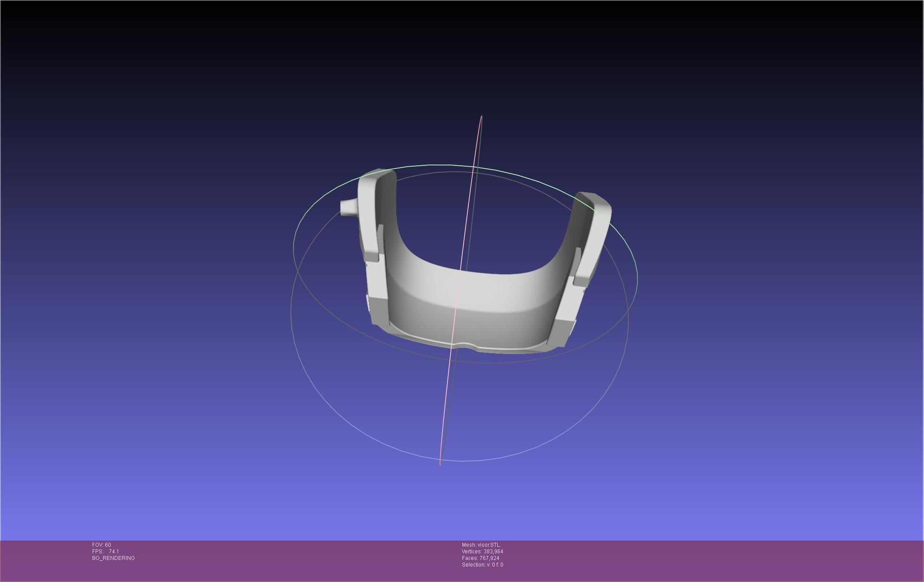Click the small knob on the visor's left arm

[x=348, y=207]
